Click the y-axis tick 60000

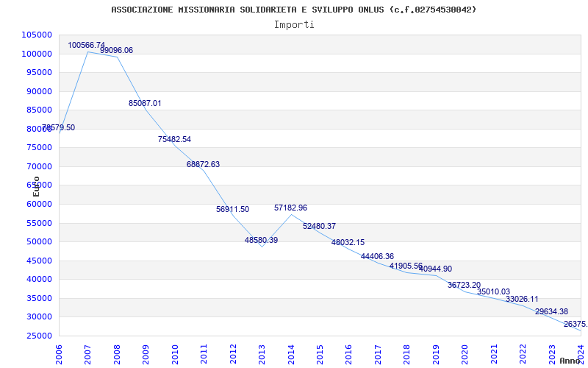pyautogui.click(x=39, y=205)
